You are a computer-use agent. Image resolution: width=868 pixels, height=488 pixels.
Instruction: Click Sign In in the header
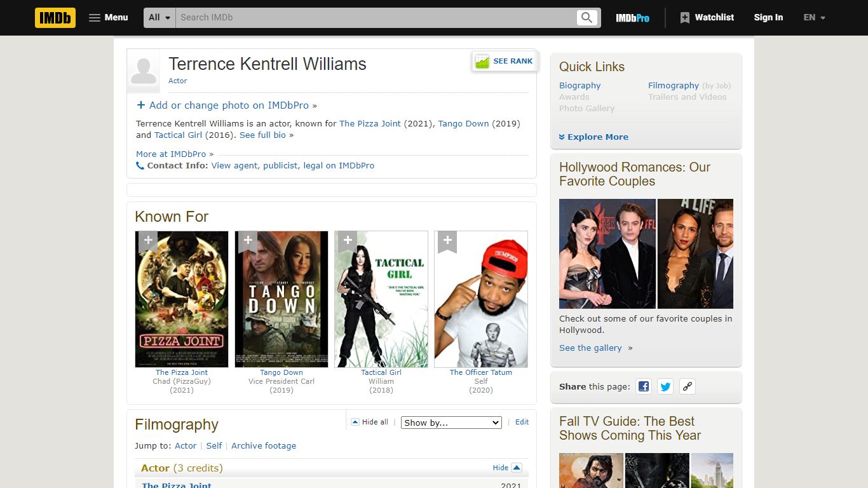pyautogui.click(x=768, y=18)
